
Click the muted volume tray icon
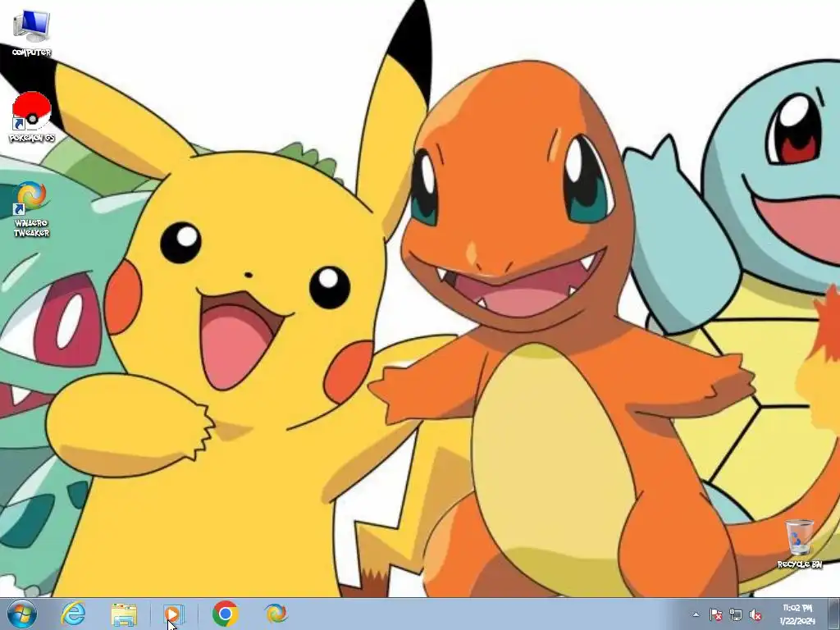pyautogui.click(x=756, y=614)
